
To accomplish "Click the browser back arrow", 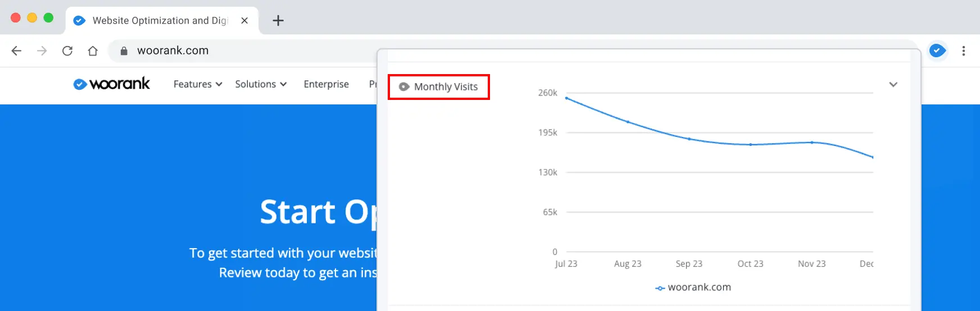I will tap(16, 51).
